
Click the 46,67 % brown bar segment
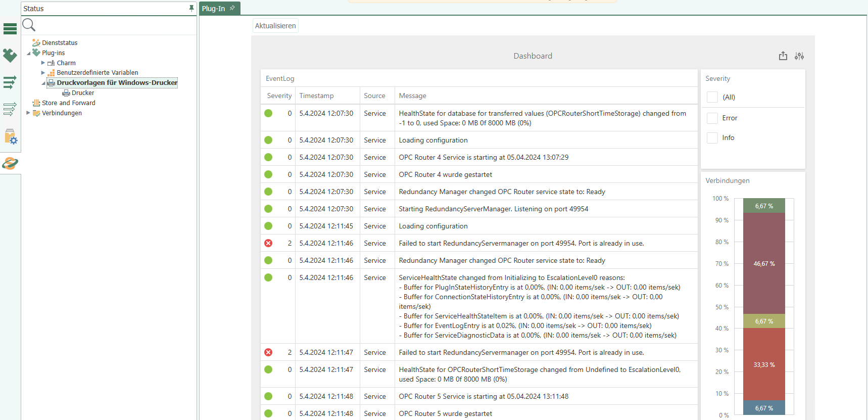(x=764, y=263)
